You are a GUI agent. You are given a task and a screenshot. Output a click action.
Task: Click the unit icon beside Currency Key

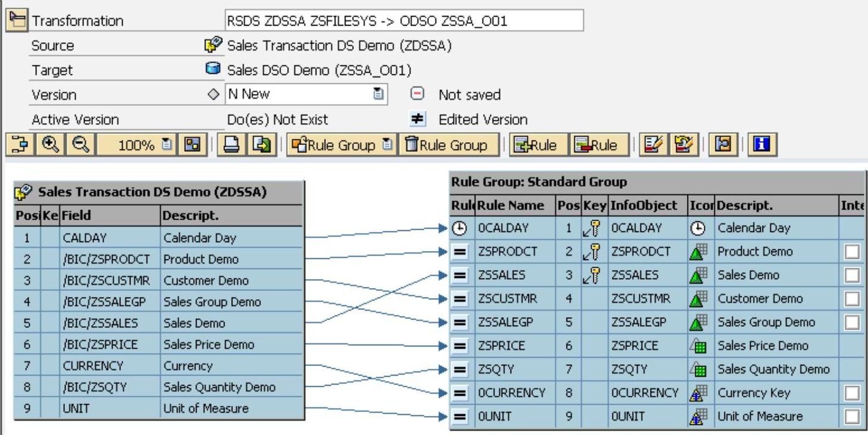click(699, 393)
